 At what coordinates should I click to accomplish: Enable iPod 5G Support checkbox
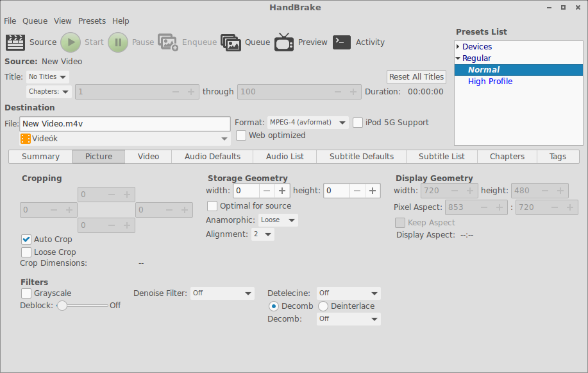[x=358, y=123]
